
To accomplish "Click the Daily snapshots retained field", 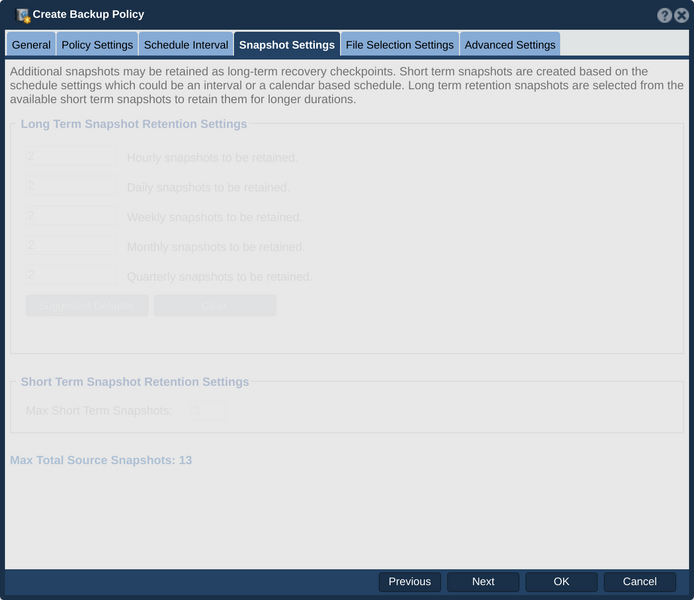I will (71, 185).
